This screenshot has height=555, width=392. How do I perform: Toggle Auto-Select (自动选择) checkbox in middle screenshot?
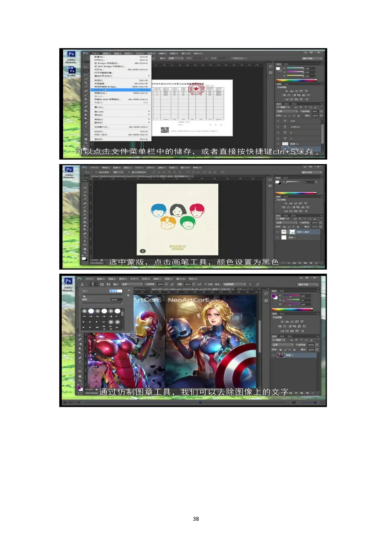pos(96,172)
